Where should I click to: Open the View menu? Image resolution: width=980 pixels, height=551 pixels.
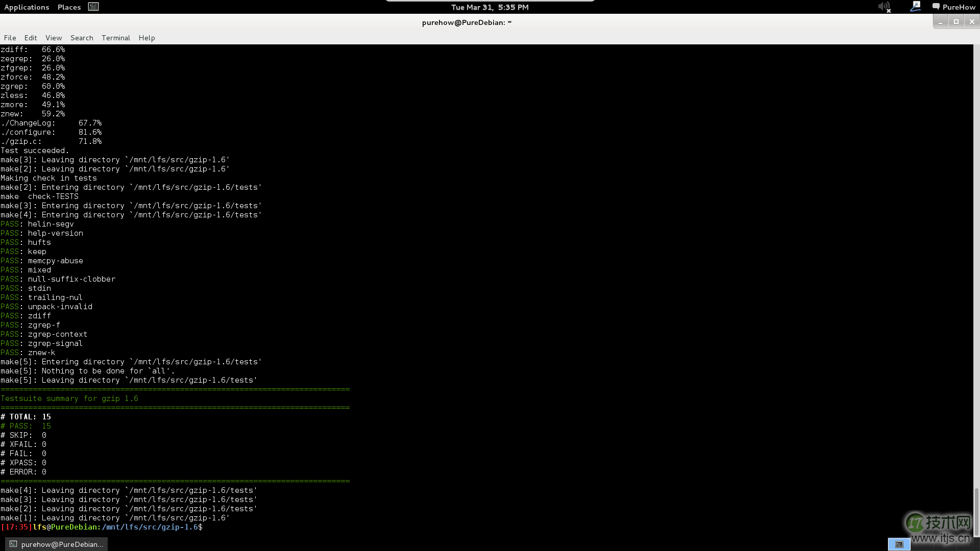54,38
